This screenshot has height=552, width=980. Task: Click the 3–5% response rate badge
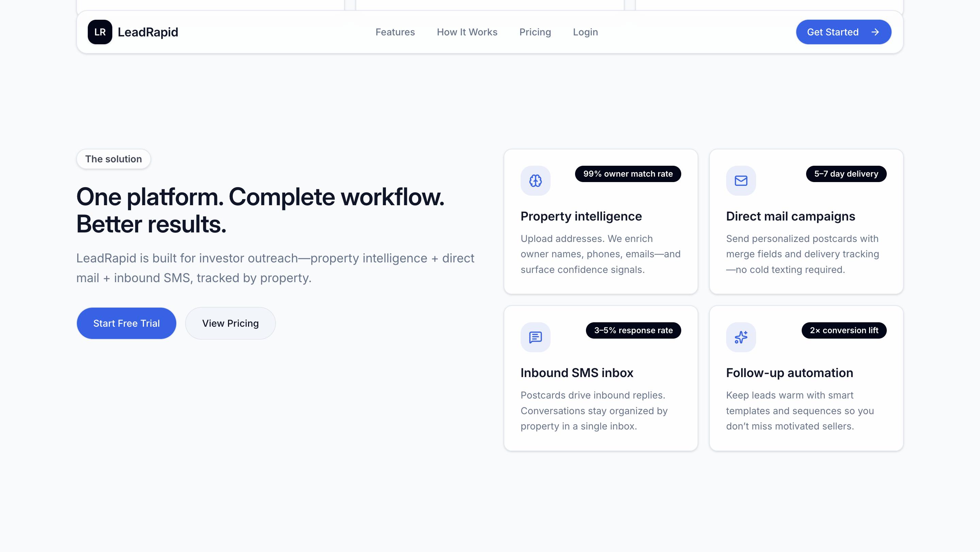633,330
